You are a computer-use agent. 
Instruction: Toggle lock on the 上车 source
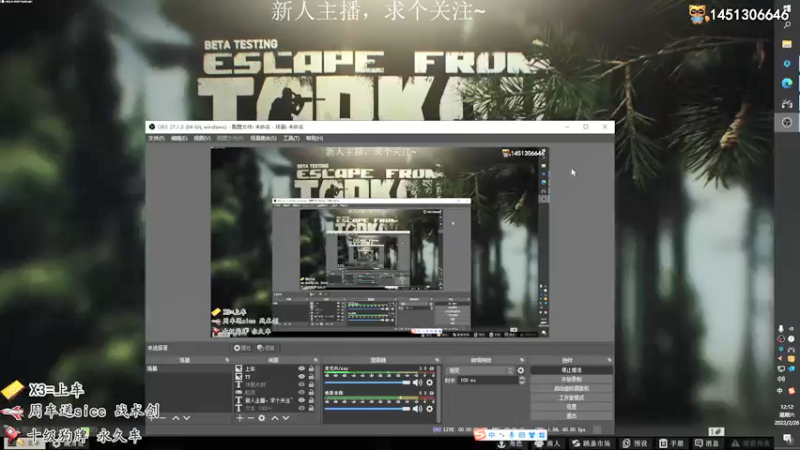pyautogui.click(x=311, y=368)
